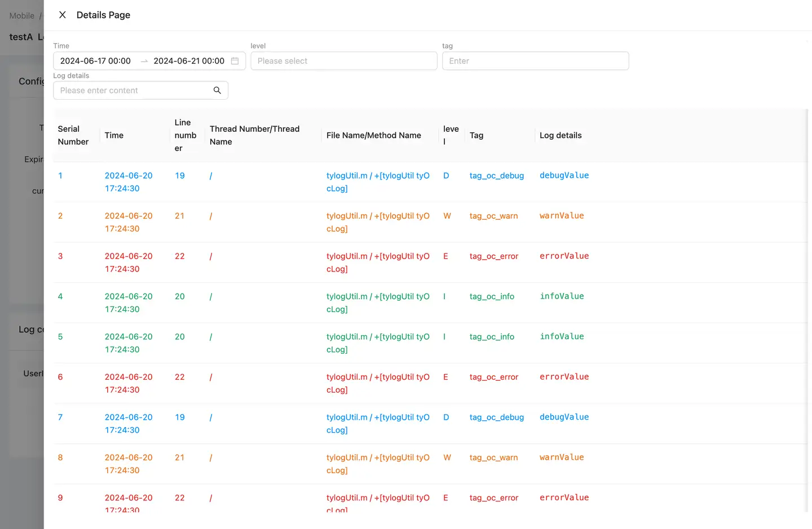Click line number 21 in row 2

[x=180, y=216]
